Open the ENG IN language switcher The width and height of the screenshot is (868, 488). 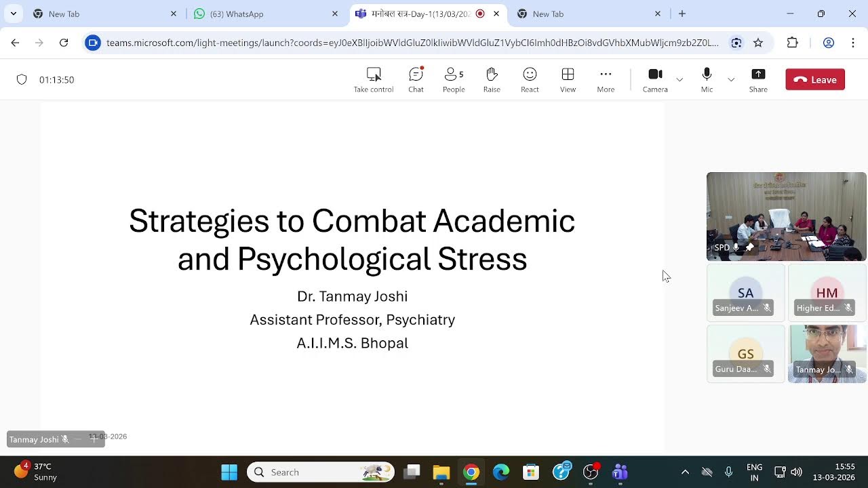click(x=754, y=472)
